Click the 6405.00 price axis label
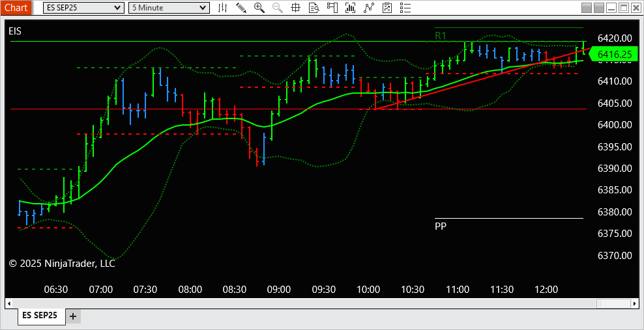Viewport: 644px width, 330px height. point(615,103)
